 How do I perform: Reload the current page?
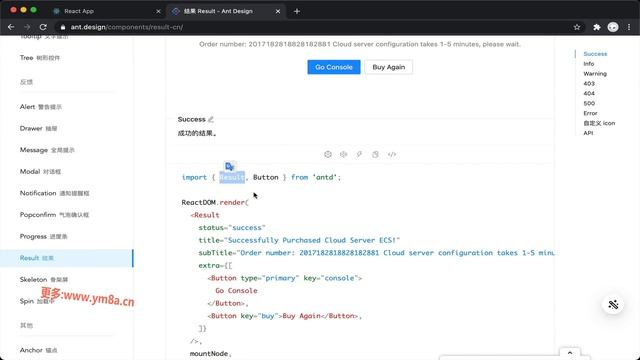(43, 27)
